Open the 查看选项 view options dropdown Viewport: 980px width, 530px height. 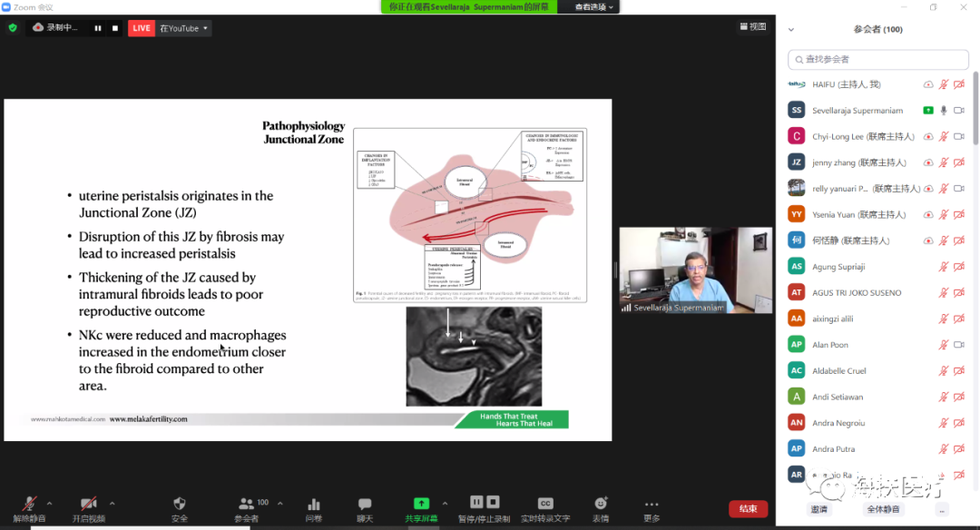596,7
